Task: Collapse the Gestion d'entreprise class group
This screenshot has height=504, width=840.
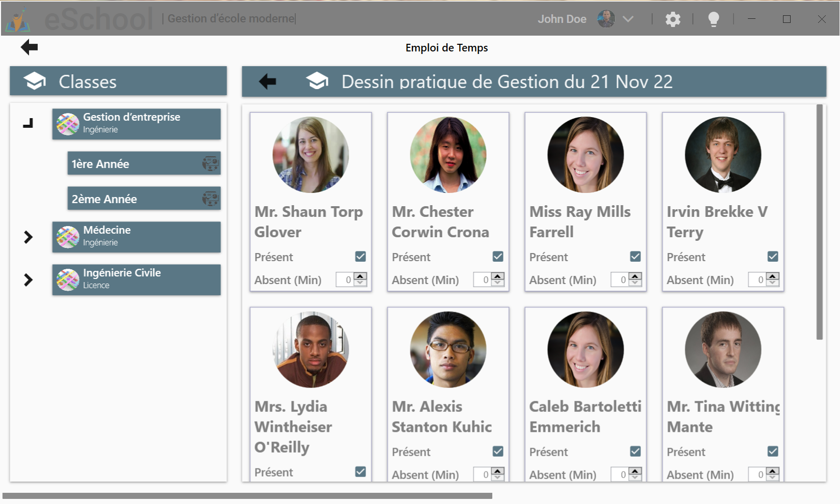Action: point(28,123)
